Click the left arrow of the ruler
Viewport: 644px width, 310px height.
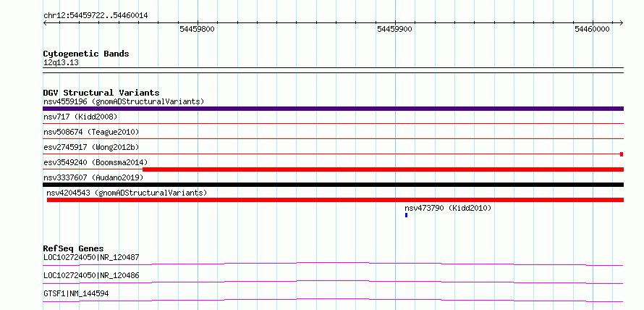coord(45,22)
